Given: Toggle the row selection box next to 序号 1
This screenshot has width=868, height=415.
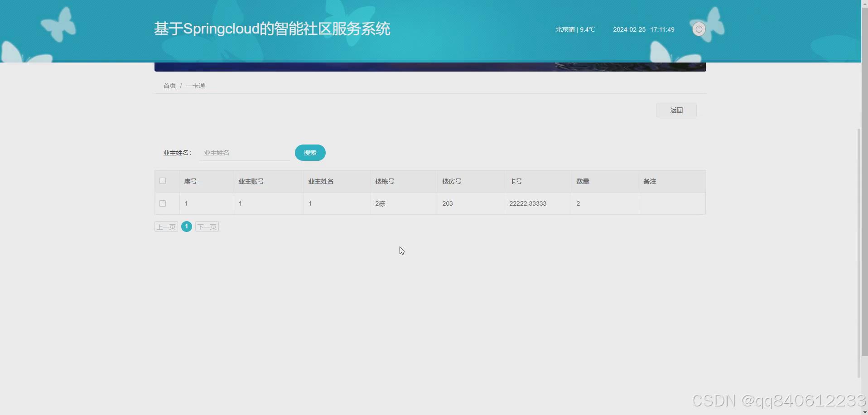Looking at the screenshot, I should pos(163,203).
